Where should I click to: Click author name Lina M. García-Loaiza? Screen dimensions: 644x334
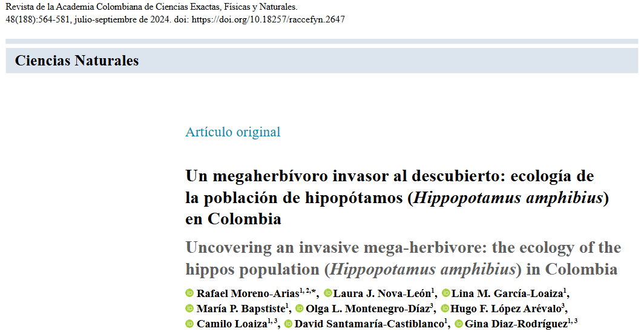(x=507, y=293)
